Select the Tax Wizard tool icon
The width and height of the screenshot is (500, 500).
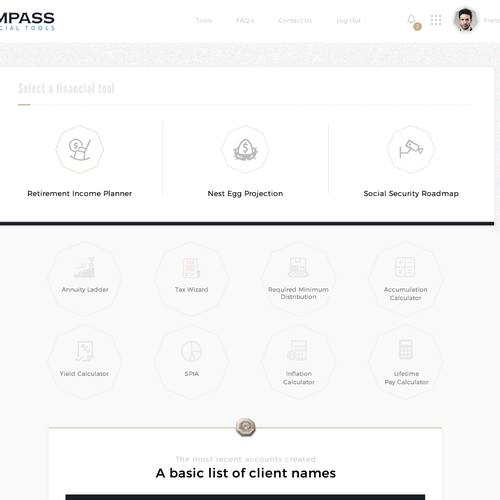(x=191, y=268)
